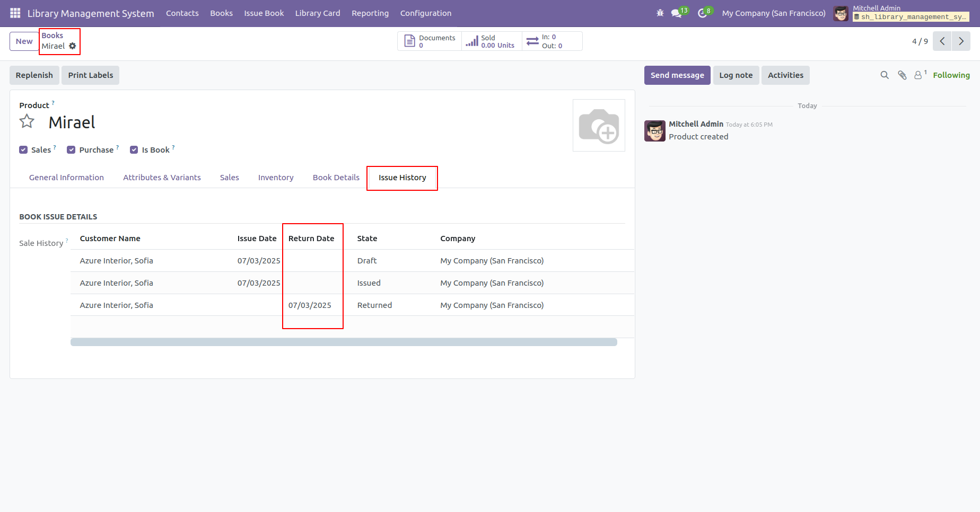Click Send message button
The width and height of the screenshot is (980, 512).
[x=677, y=75]
